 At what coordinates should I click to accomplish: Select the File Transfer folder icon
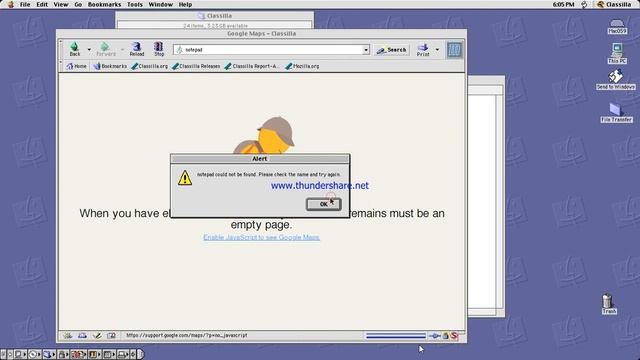[x=616, y=113]
